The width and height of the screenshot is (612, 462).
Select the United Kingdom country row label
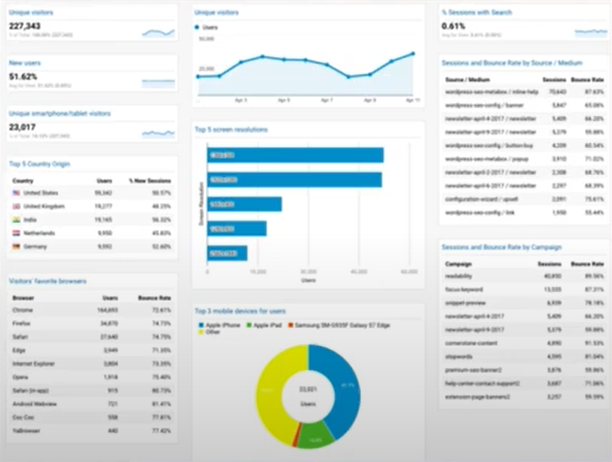[x=44, y=206]
